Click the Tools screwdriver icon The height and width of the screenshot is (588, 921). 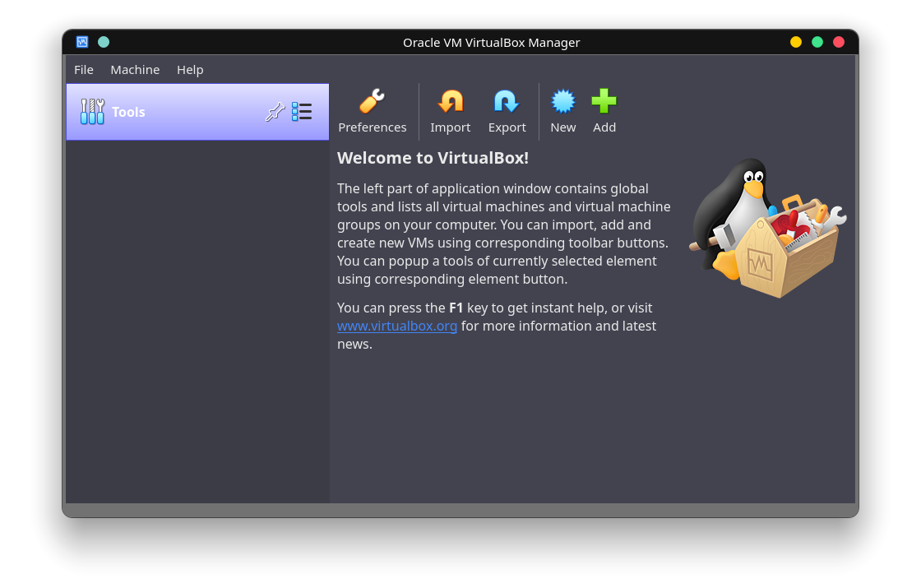(x=90, y=111)
